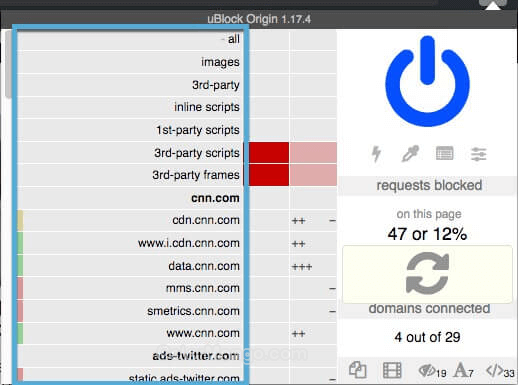The width and height of the screenshot is (518, 385).
Task: Click the 'all' rule row label
Action: coord(234,39)
